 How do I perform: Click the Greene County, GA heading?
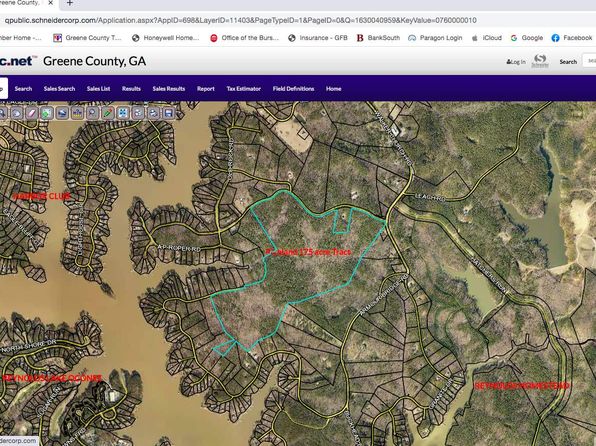[94, 61]
